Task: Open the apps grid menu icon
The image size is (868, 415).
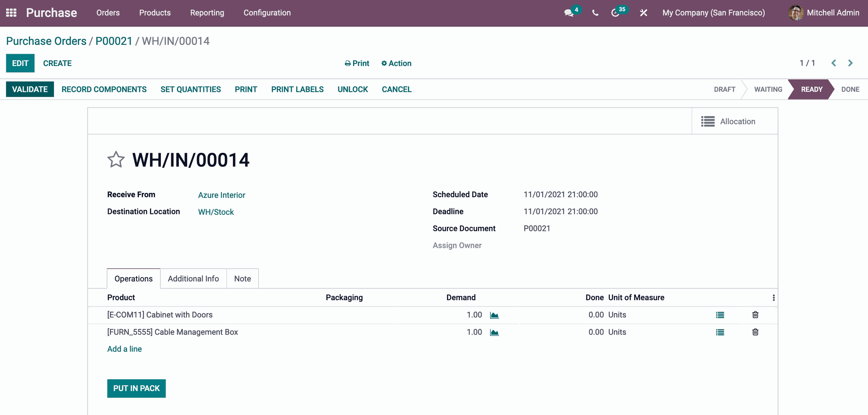Action: click(x=11, y=13)
